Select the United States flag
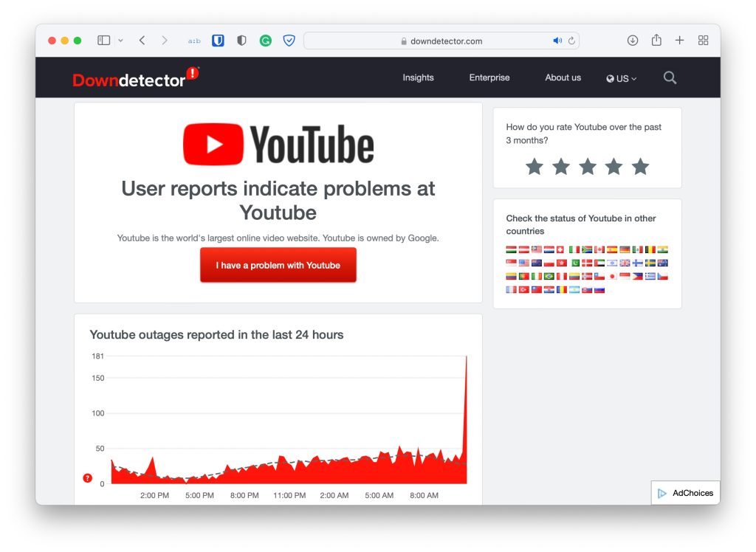Screen dimensions: 756x552 [x=524, y=263]
